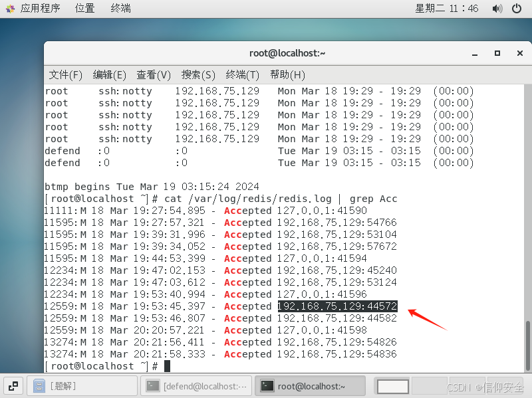This screenshot has height=398, width=532.
Task: Click 'Tue Mar 19 03:15' in last defend row
Action: [x=325, y=163]
